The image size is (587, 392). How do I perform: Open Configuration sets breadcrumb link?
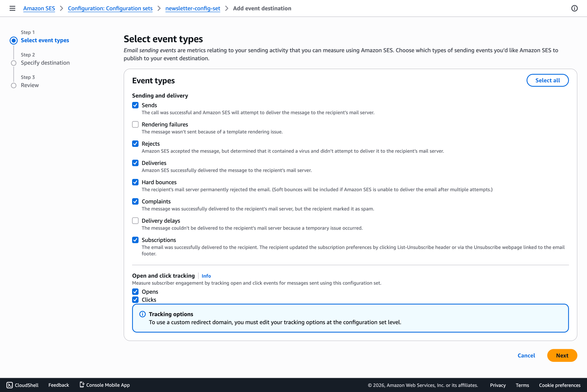coord(110,8)
